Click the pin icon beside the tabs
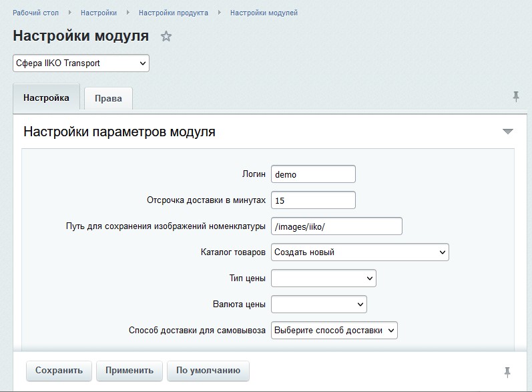 click(x=515, y=97)
